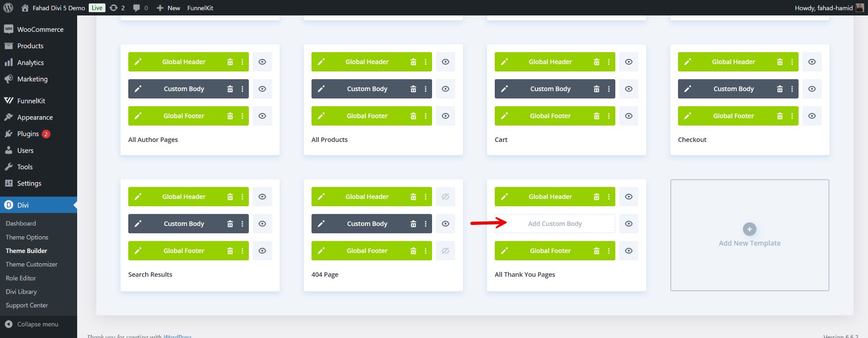Open Global Header options menu in Checkout template
This screenshot has width=868, height=338.
pos(792,62)
